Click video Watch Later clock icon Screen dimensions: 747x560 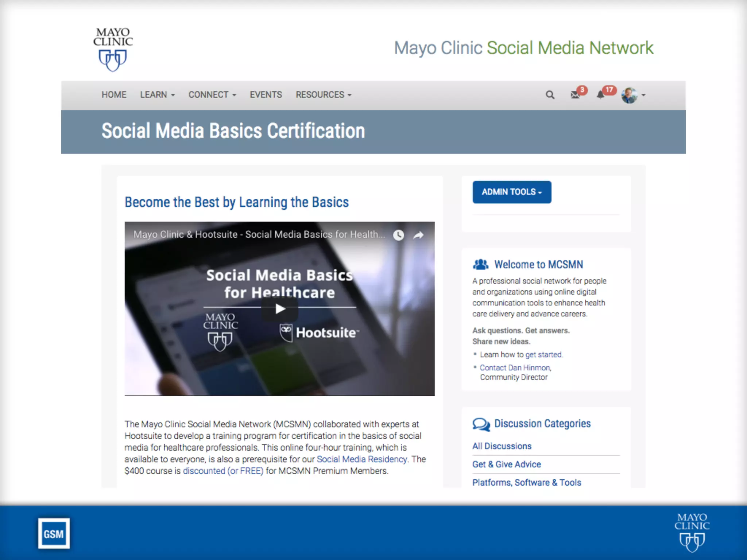pyautogui.click(x=398, y=235)
